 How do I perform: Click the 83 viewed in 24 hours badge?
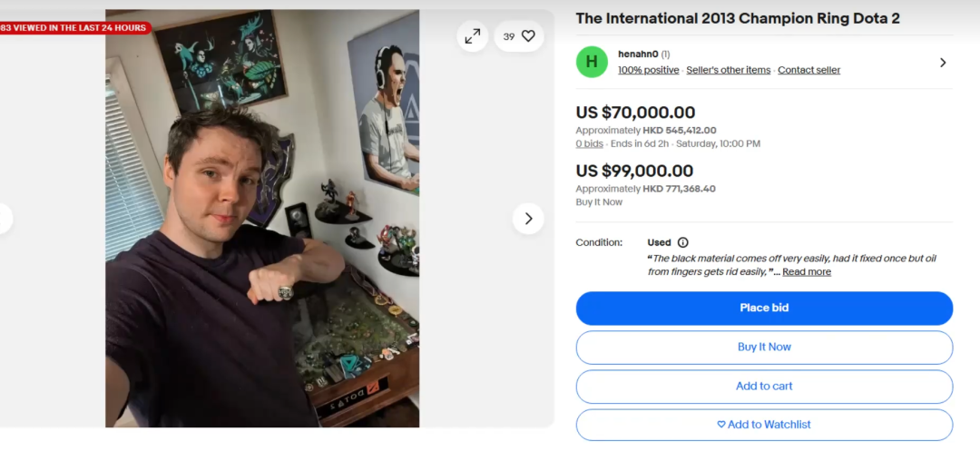74,27
